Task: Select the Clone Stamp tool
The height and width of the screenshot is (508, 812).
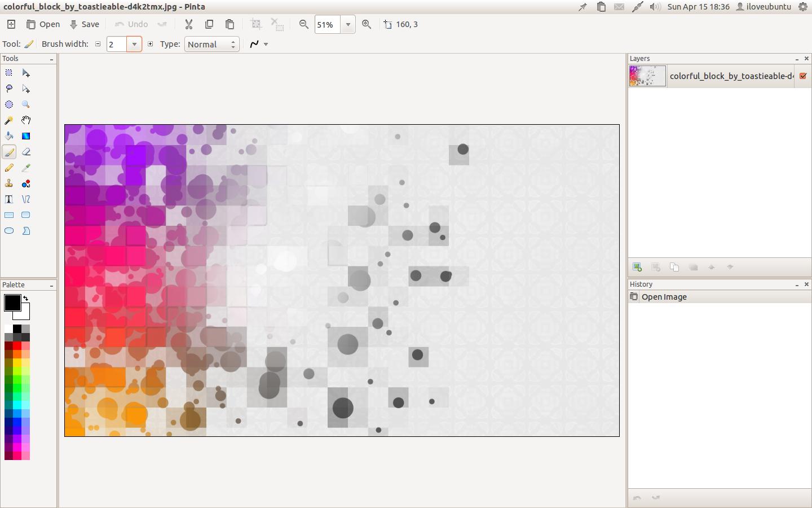Action: pyautogui.click(x=9, y=183)
